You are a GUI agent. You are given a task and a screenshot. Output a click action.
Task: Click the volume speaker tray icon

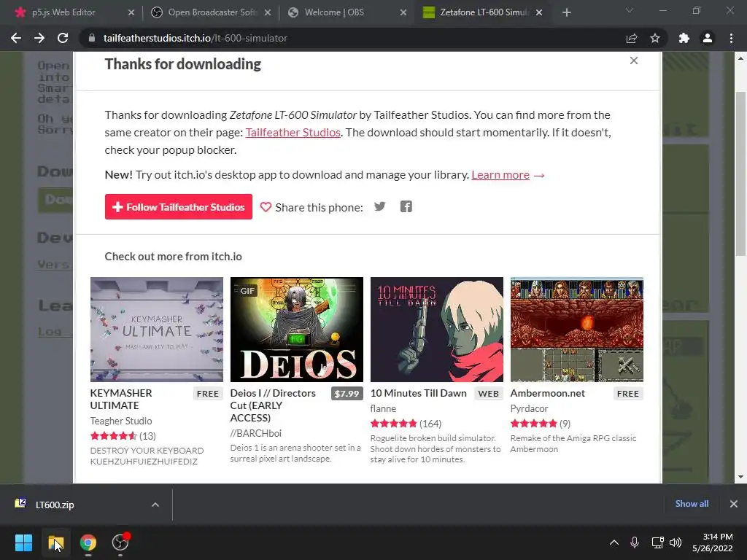click(x=676, y=542)
